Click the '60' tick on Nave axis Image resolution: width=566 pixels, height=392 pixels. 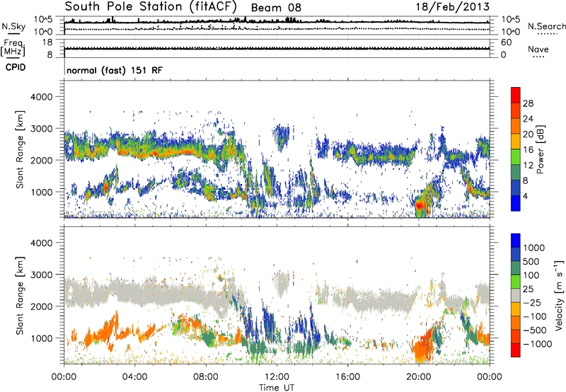click(x=507, y=42)
